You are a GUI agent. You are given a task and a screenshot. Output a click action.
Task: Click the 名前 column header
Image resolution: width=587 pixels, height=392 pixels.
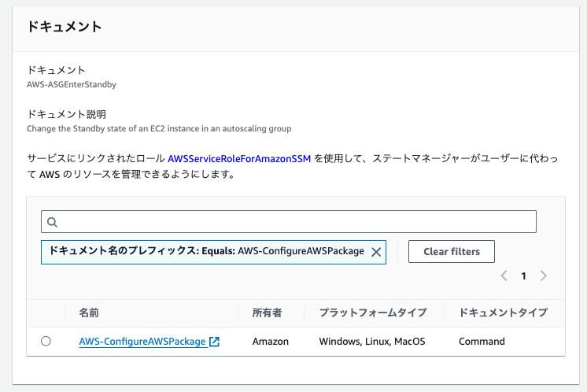[90, 313]
